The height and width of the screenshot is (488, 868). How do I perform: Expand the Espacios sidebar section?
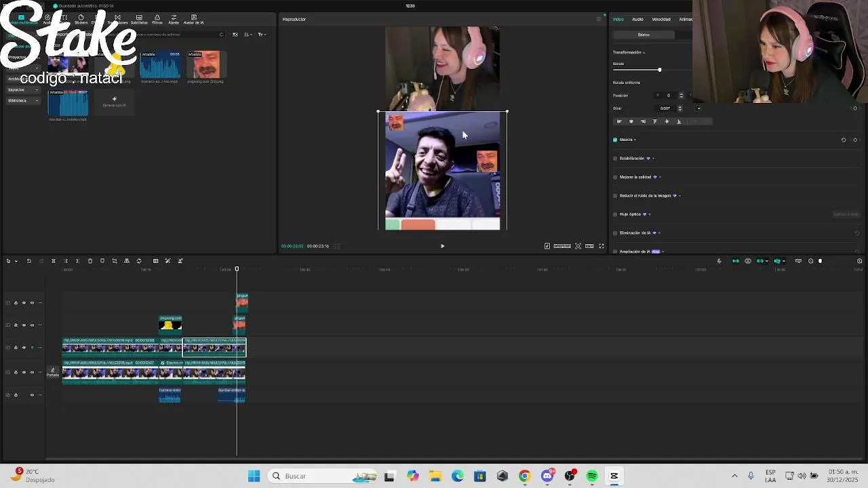point(37,89)
